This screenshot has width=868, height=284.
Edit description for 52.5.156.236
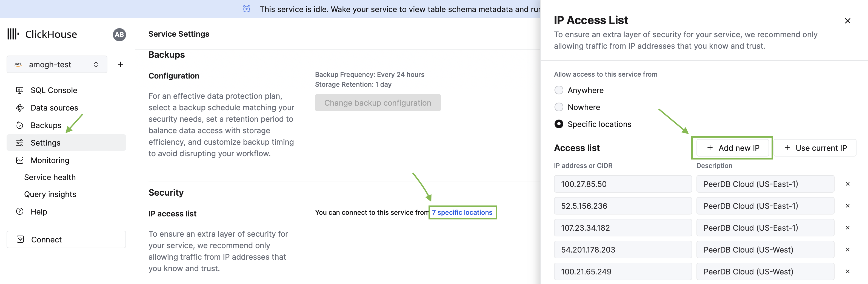pyautogui.click(x=765, y=205)
